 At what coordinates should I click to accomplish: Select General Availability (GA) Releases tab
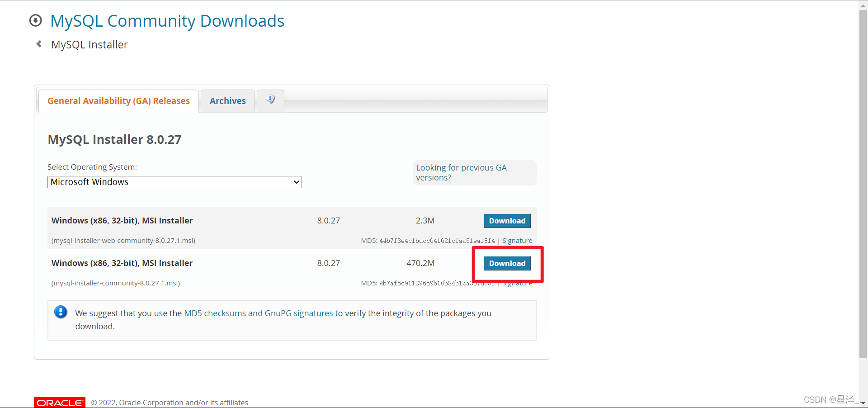(x=118, y=101)
